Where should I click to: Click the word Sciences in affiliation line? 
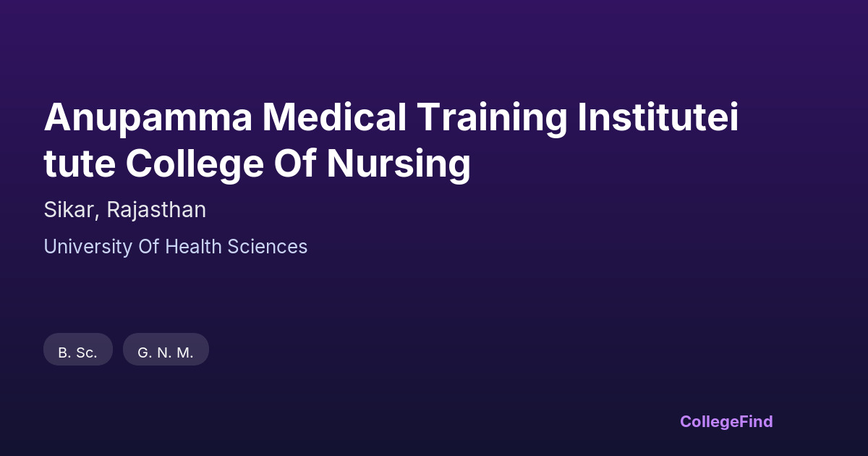click(268, 247)
